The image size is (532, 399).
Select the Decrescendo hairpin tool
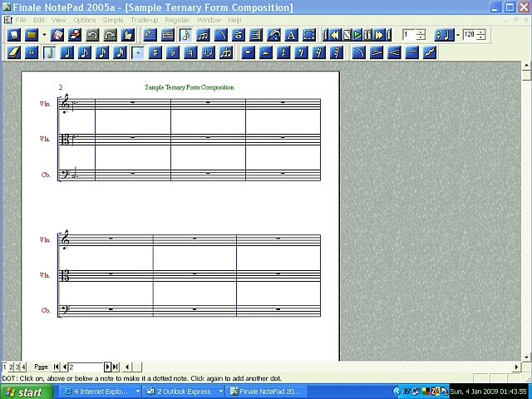(x=377, y=53)
